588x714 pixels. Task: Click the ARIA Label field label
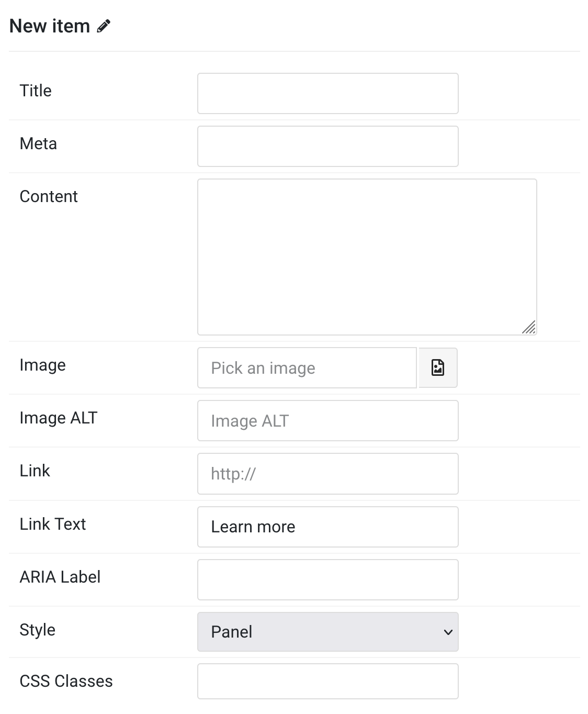[60, 577]
